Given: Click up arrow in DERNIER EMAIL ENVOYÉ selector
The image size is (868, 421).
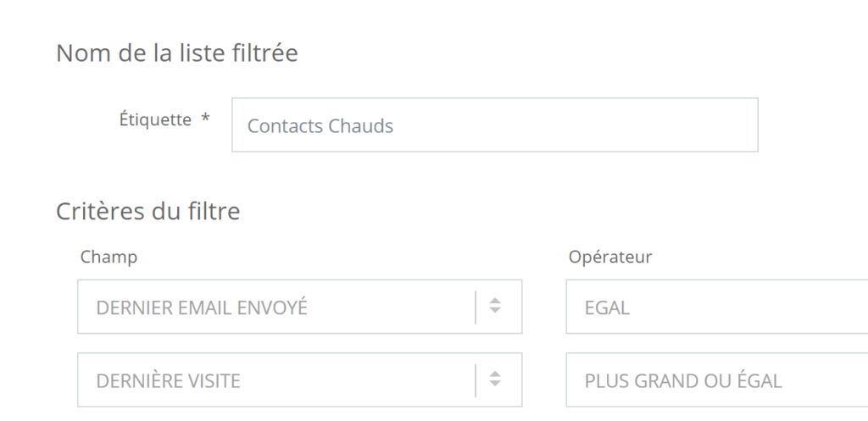Looking at the screenshot, I should (x=496, y=302).
